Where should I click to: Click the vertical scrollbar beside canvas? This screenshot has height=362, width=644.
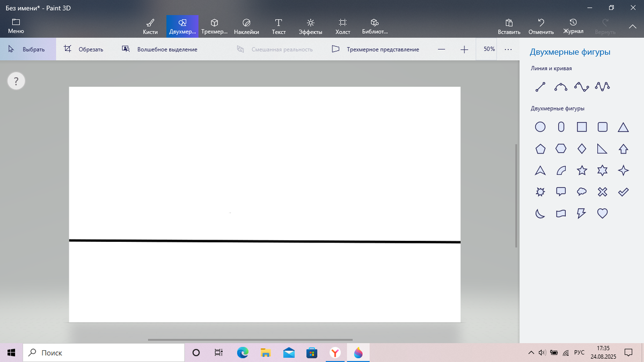click(516, 195)
